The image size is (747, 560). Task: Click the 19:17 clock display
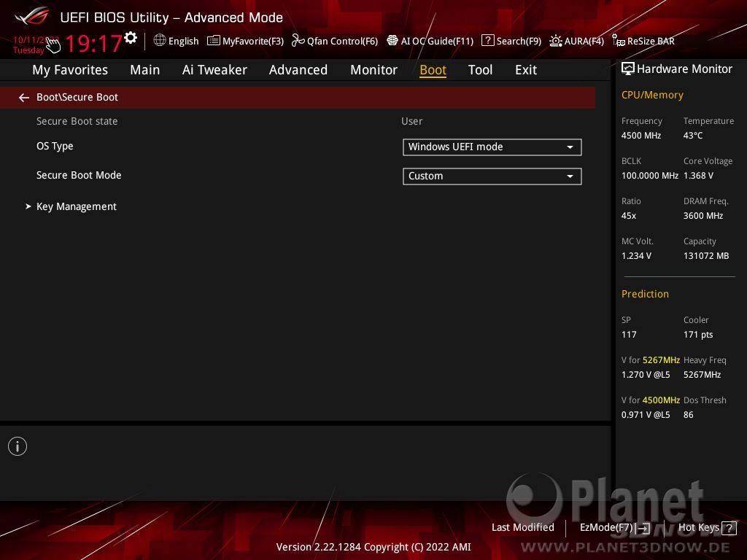click(x=94, y=44)
